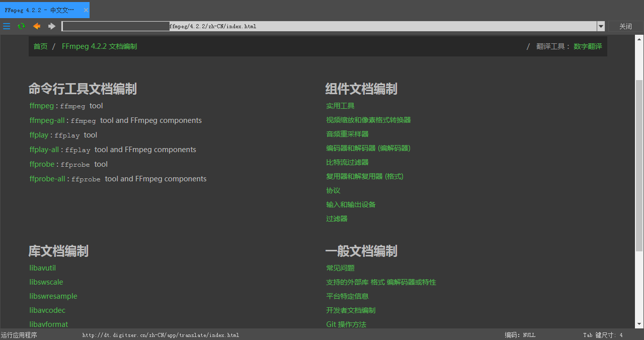Refresh the page with the reload icon
The width and height of the screenshot is (644, 340).
tap(21, 26)
